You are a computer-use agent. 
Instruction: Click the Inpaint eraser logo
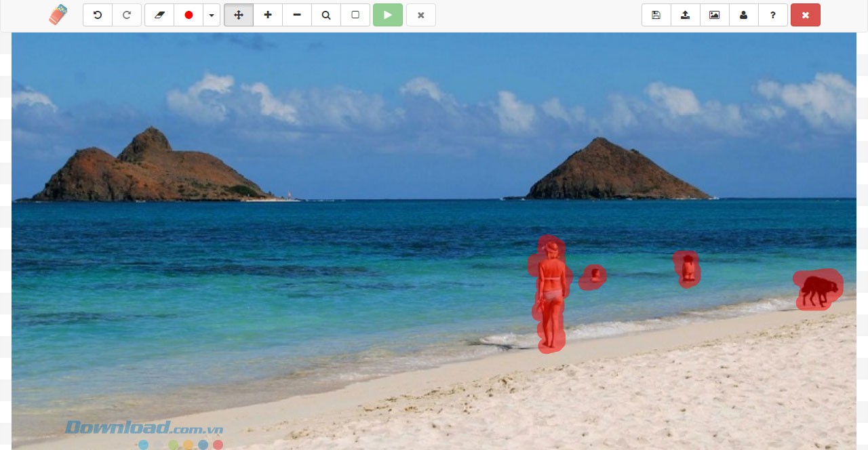pos(58,15)
